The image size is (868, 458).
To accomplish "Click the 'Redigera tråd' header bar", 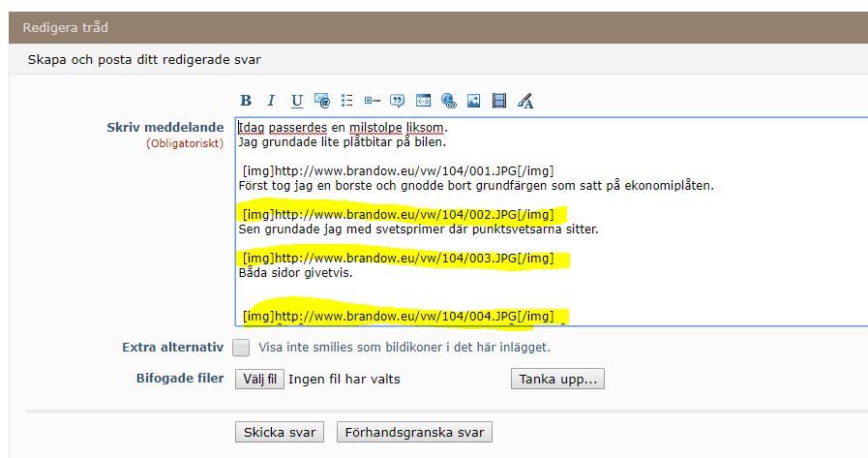I will point(434,27).
